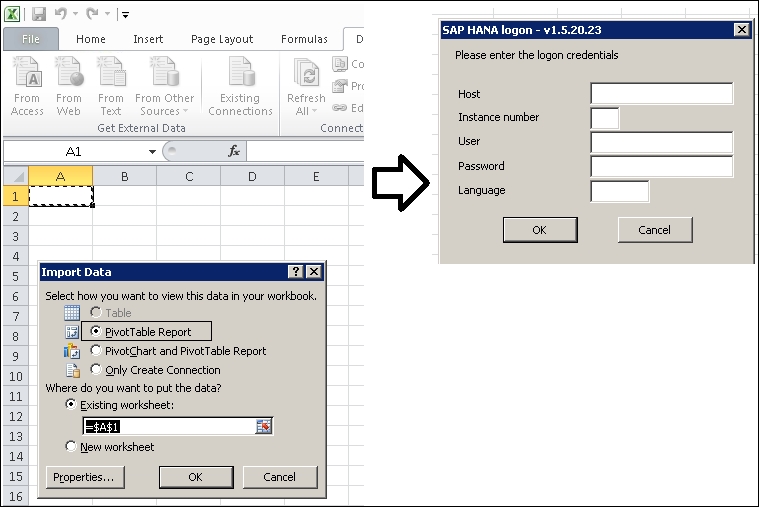Choose New worksheet radio button
This screenshot has height=507, width=759.
[x=71, y=446]
